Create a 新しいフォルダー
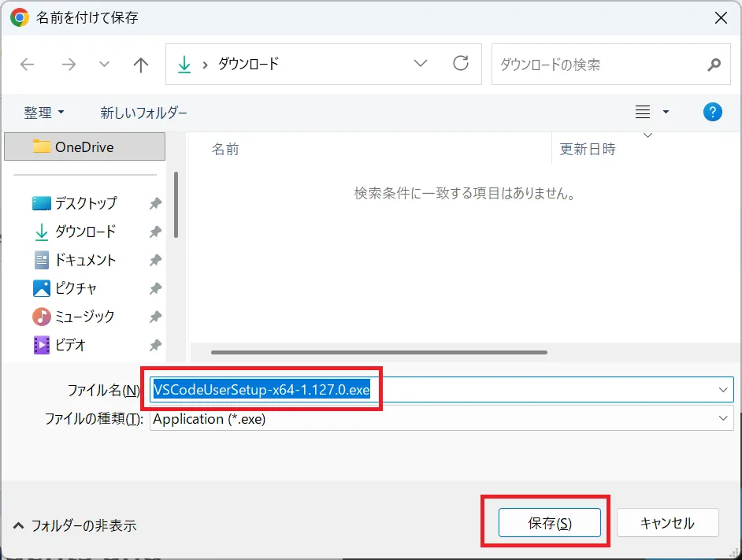Viewport: 742px width, 560px height. [143, 113]
